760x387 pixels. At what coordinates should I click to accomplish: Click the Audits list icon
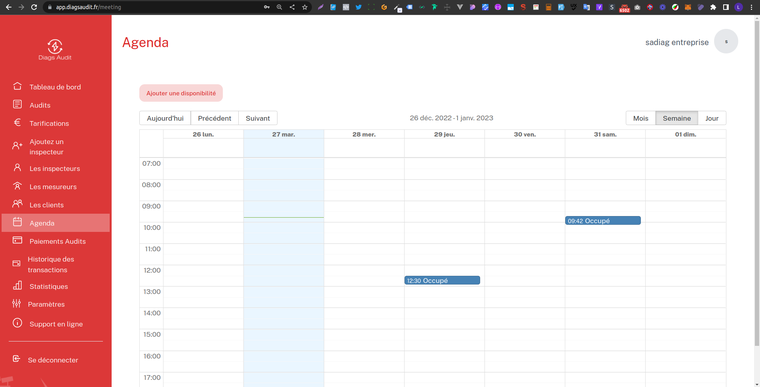pyautogui.click(x=17, y=104)
